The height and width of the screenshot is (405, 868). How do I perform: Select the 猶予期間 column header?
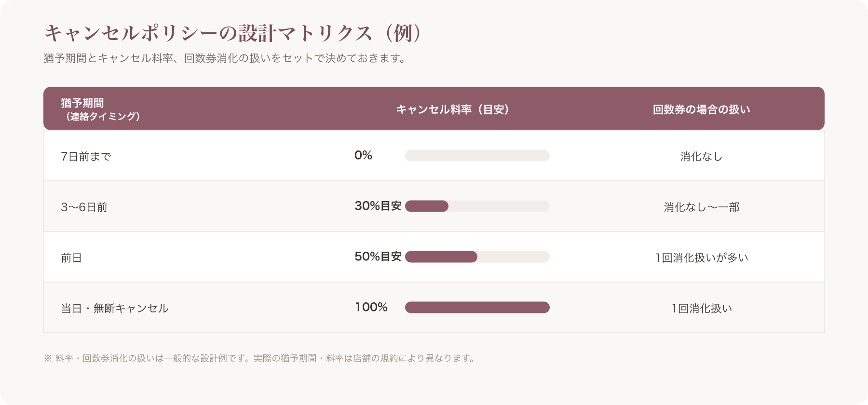101,109
